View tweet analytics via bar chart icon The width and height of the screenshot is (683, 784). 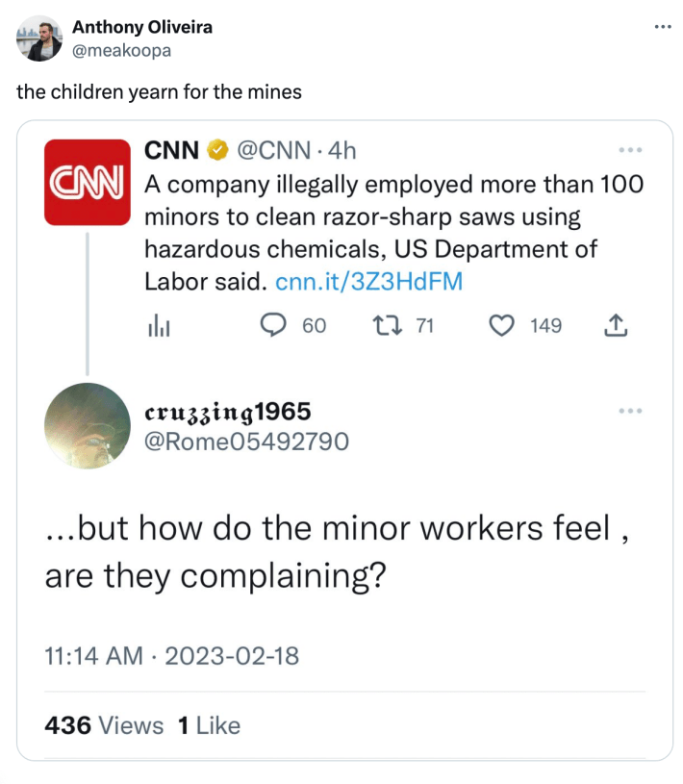[x=159, y=325]
